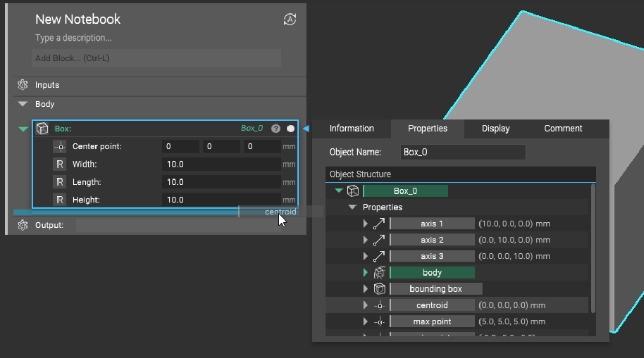Open the Comment tab
The width and height of the screenshot is (644, 358).
click(563, 129)
